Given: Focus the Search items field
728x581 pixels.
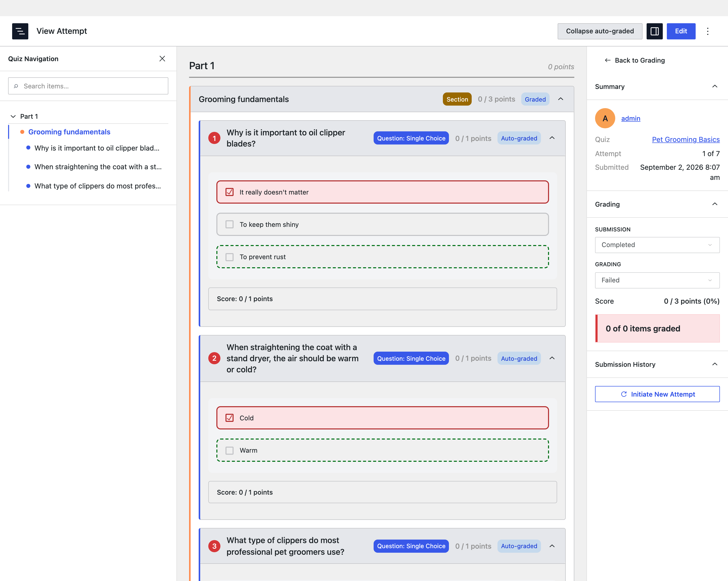Looking at the screenshot, I should coord(88,86).
